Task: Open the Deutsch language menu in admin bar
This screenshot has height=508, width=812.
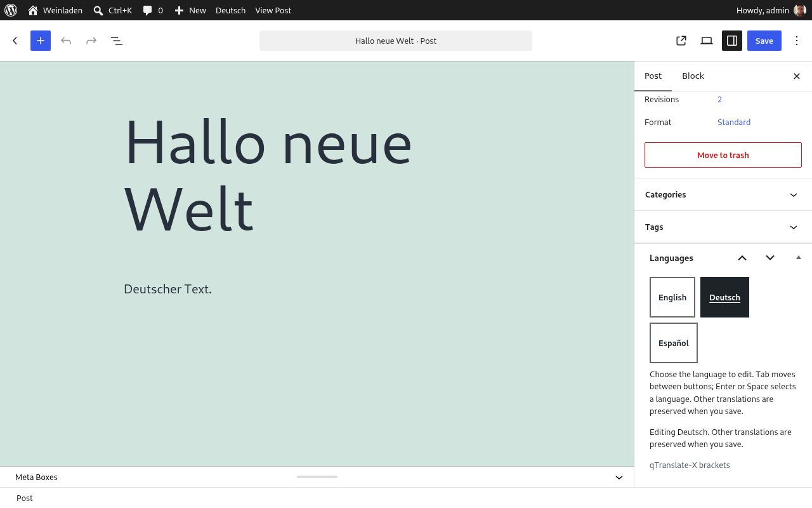Action: pos(230,10)
